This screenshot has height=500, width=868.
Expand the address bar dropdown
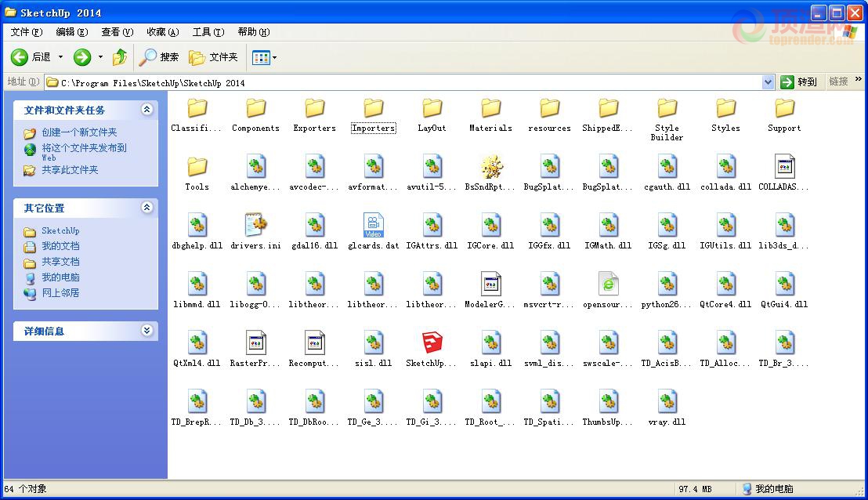pos(768,82)
